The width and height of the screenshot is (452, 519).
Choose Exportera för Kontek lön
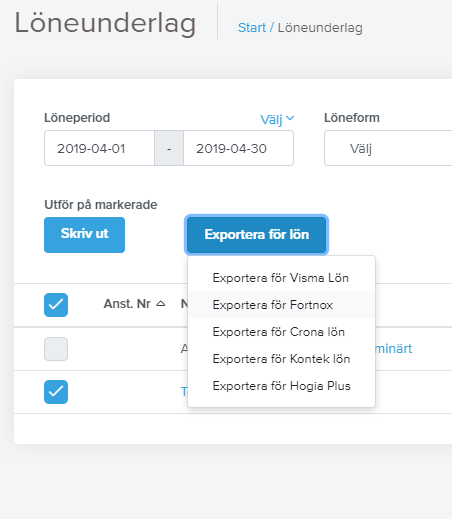coord(281,359)
